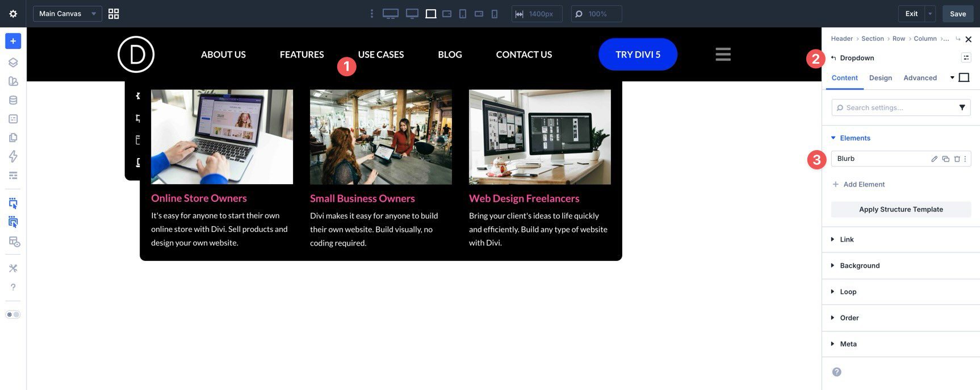
Task: Click the Small Business Owners heading
Action: point(362,198)
